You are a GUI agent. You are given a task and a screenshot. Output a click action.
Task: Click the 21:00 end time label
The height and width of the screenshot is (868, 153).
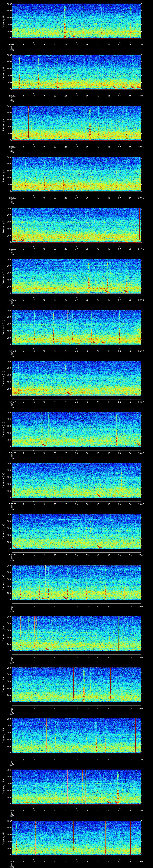[x=141, y=249]
